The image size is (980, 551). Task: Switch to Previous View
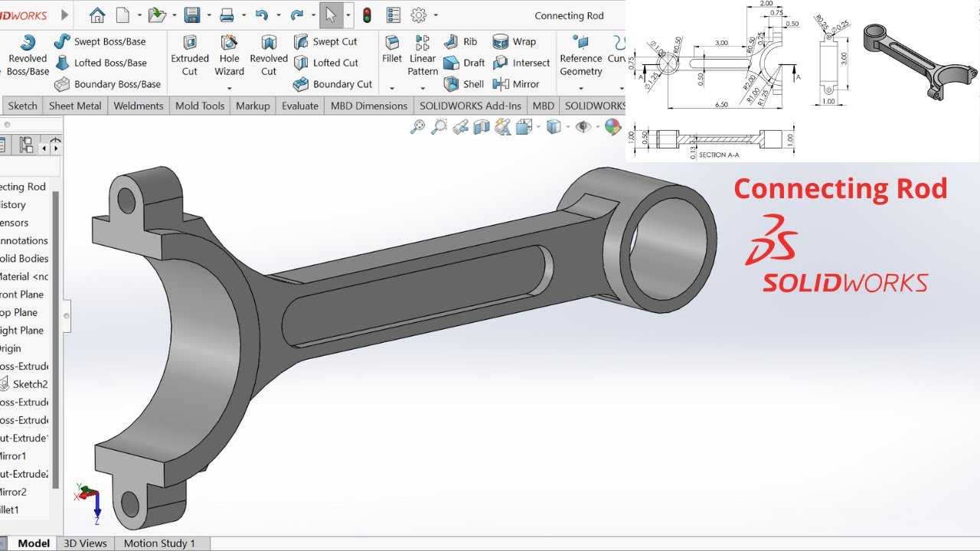point(460,128)
